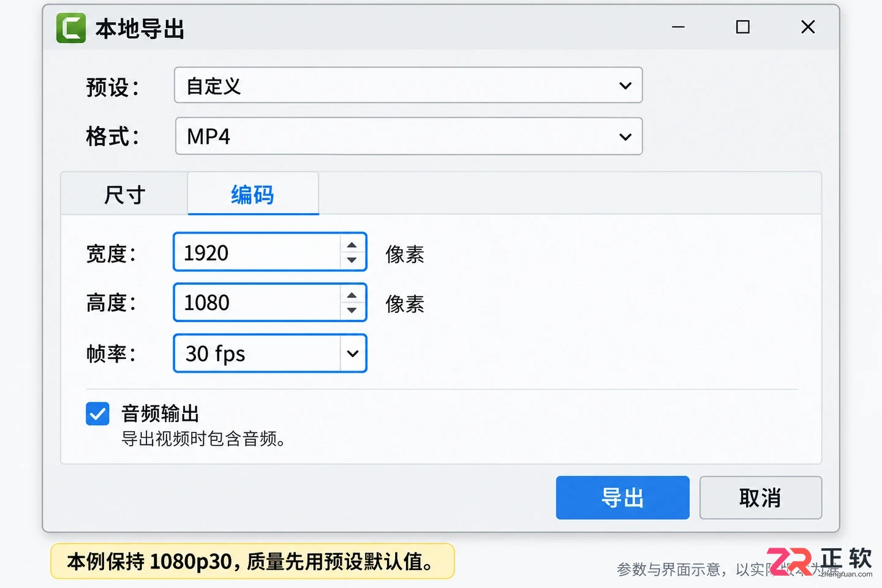Open the 预设 preset dropdown

[x=409, y=85]
